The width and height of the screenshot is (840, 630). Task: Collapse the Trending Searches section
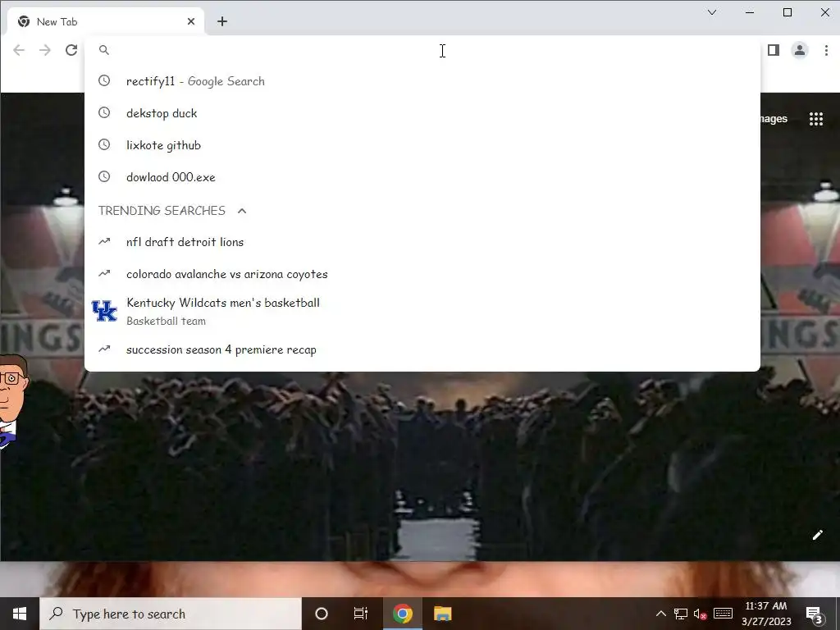(242, 211)
